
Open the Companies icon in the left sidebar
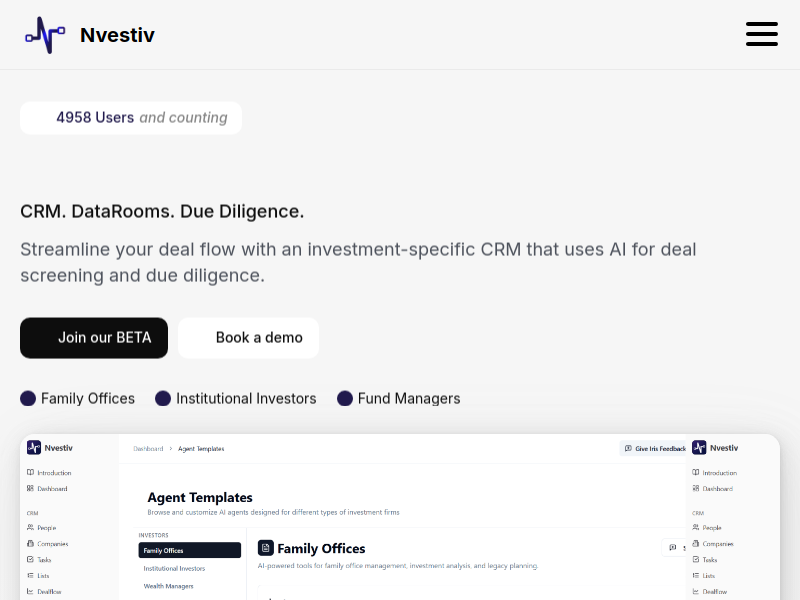pos(31,544)
